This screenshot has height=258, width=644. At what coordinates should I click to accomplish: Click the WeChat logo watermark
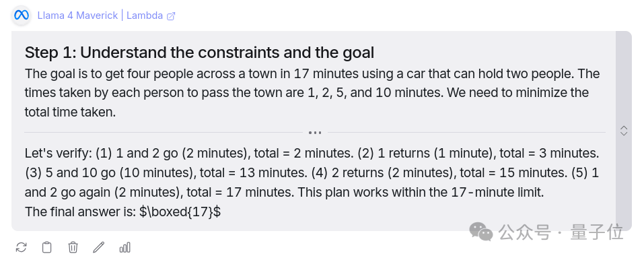(481, 232)
